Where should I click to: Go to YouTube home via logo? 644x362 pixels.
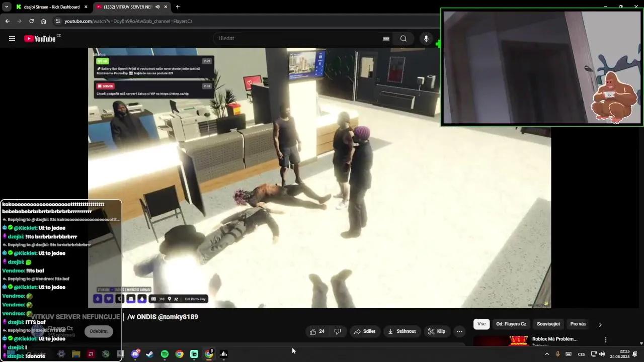click(40, 39)
